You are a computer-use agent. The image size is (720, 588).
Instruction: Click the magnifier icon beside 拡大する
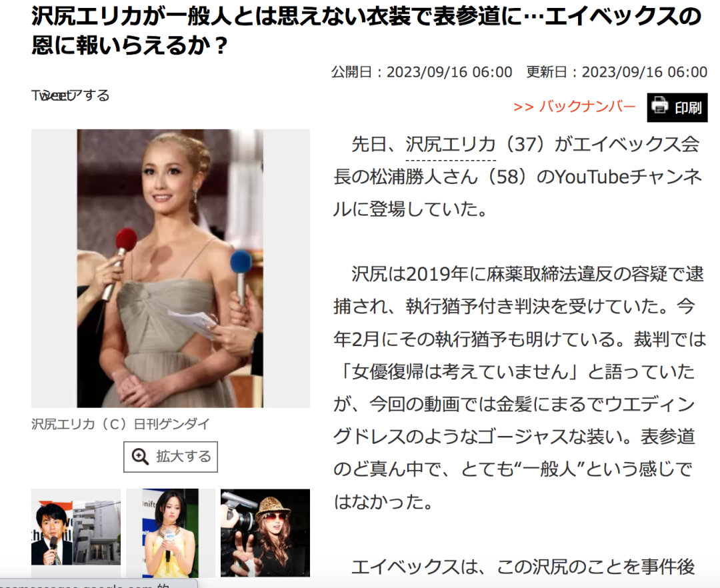(x=140, y=457)
